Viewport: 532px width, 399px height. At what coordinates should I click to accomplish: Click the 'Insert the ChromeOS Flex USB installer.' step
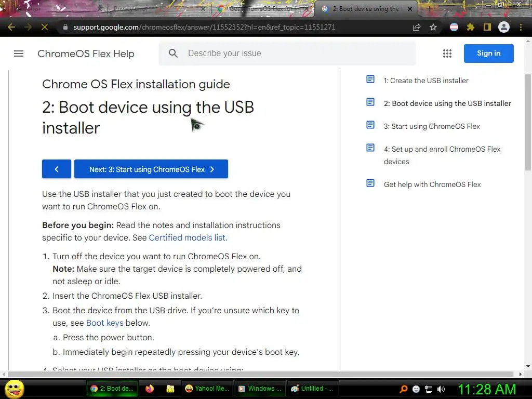127,296
